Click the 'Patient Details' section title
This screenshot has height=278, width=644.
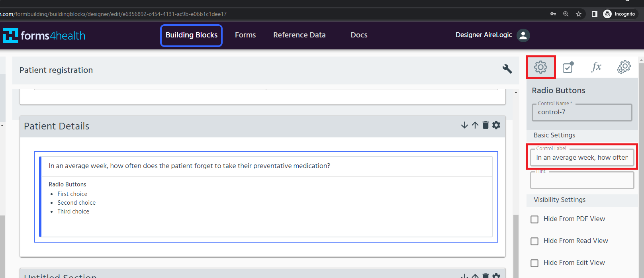pos(57,126)
